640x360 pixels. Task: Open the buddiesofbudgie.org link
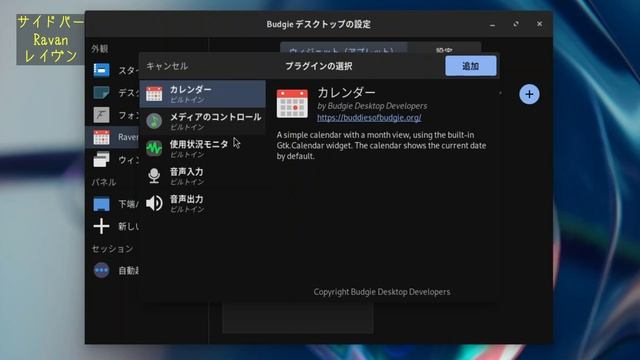(369, 118)
